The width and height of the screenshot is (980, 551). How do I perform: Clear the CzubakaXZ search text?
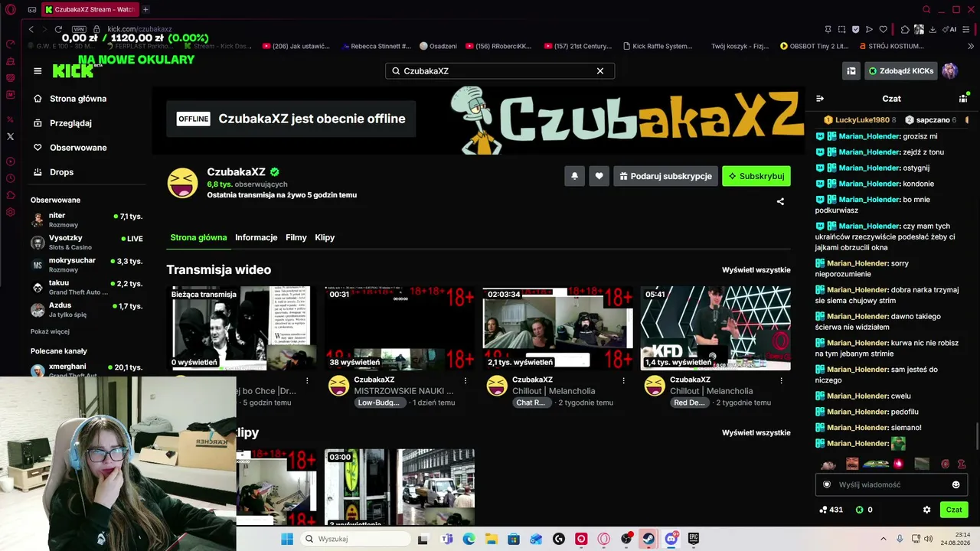(x=600, y=71)
